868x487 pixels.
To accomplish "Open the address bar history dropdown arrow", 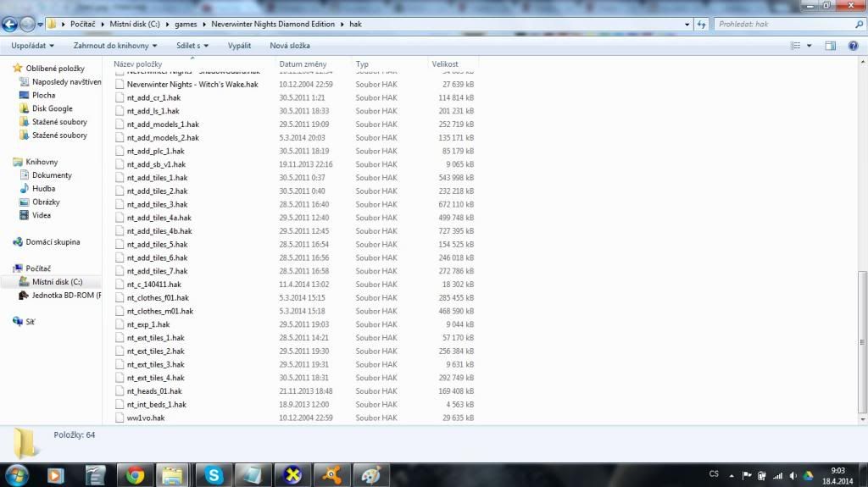I will 687,25.
